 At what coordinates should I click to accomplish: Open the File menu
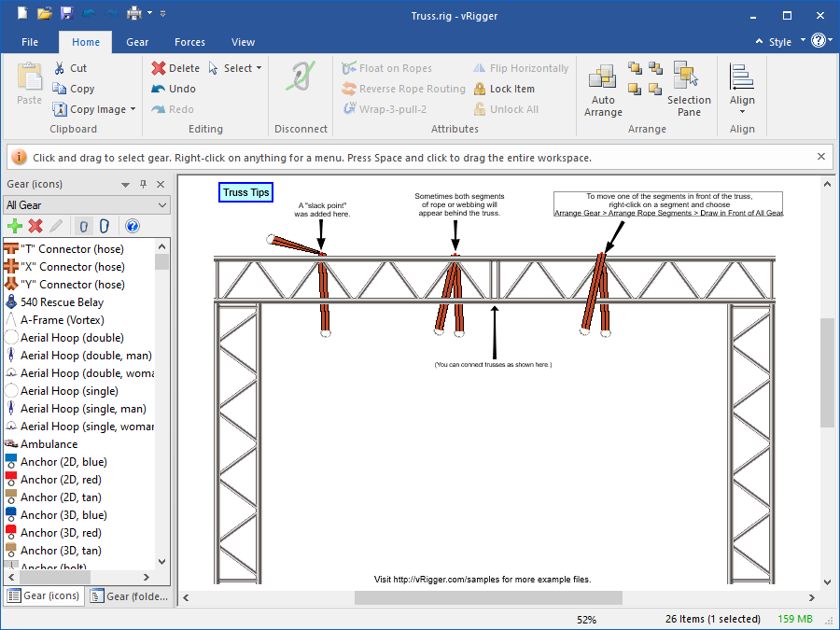tap(30, 42)
